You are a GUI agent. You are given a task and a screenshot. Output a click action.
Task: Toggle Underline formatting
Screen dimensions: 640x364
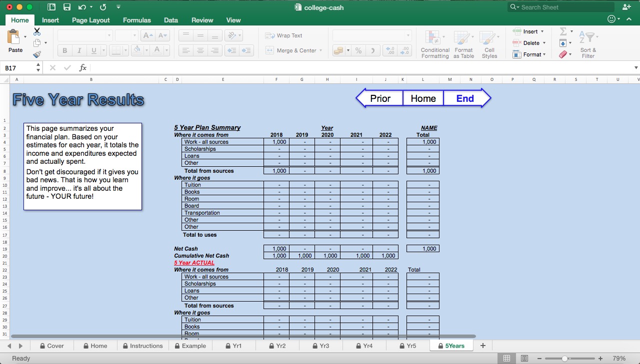(x=93, y=50)
